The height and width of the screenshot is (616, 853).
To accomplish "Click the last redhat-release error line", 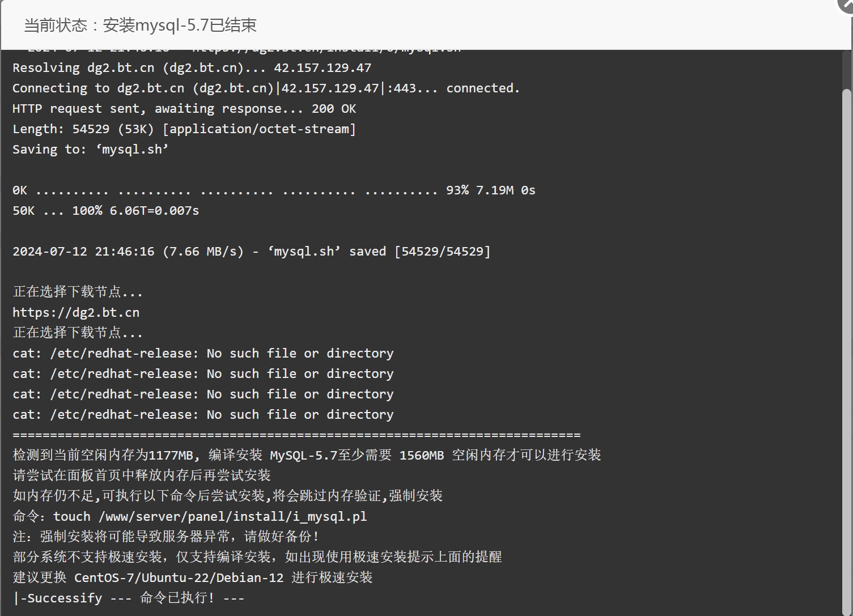I will point(203,414).
